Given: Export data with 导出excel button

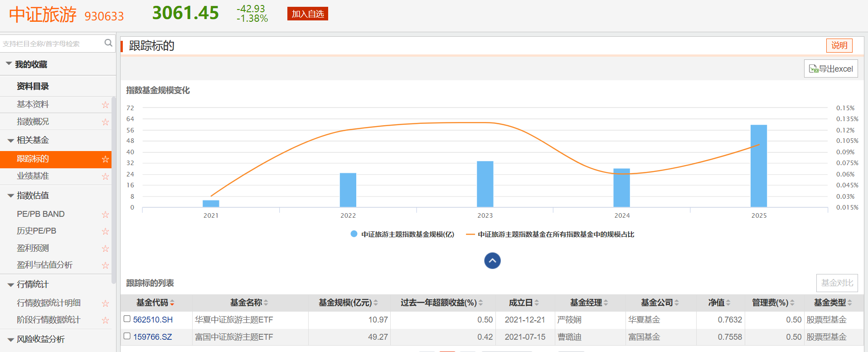Looking at the screenshot, I should pos(831,69).
